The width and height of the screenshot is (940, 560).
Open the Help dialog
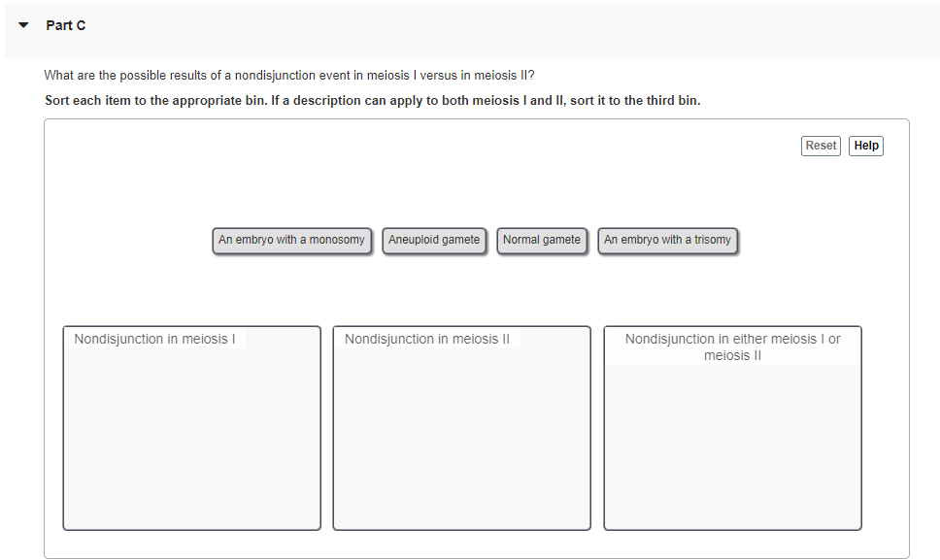[x=865, y=145]
